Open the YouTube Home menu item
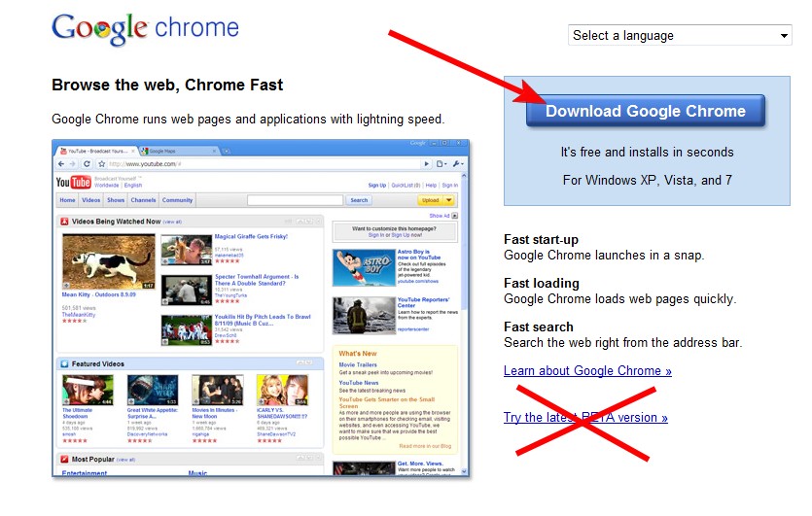This screenshot has width=812, height=516. click(67, 200)
